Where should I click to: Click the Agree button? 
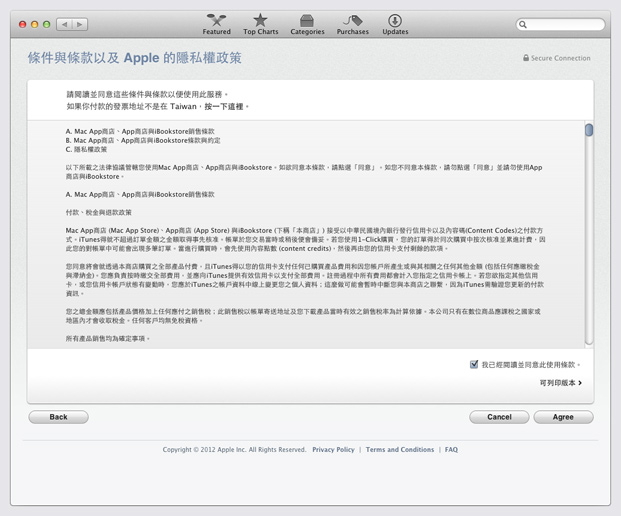tap(563, 417)
